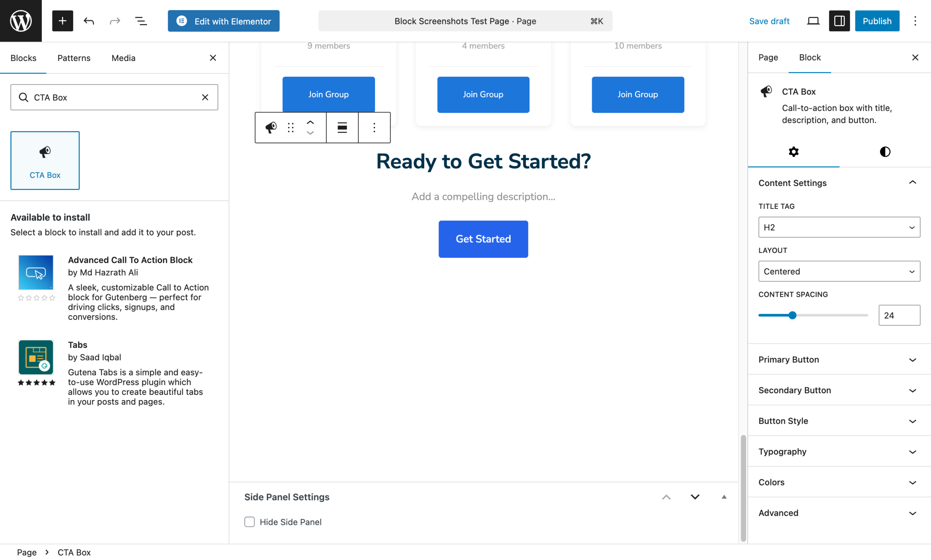
Task: Open the block inserter
Action: 62,21
